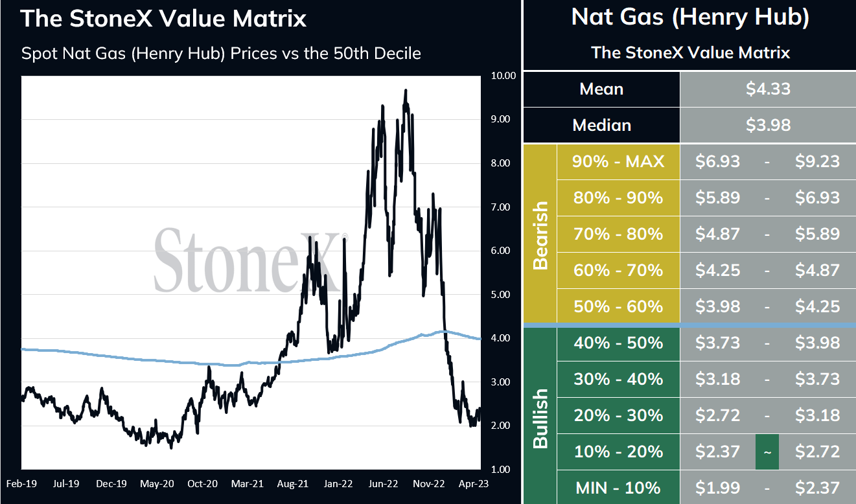Click the vertical Bearish section label

(540, 234)
